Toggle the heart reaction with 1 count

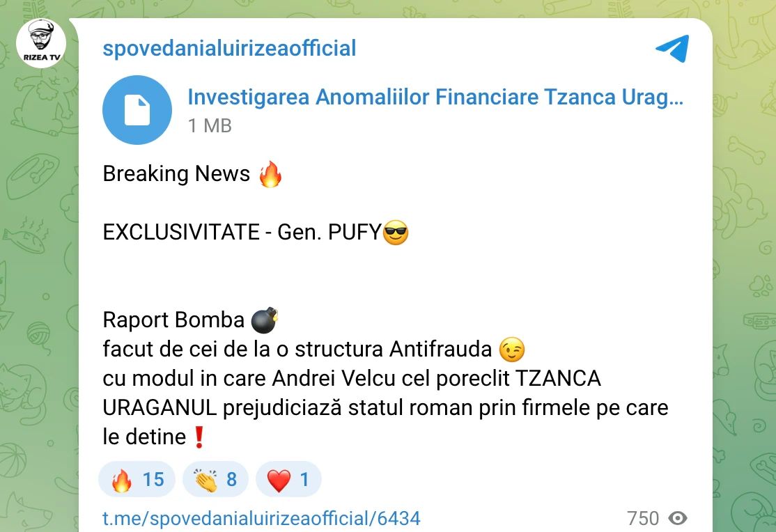(288, 479)
